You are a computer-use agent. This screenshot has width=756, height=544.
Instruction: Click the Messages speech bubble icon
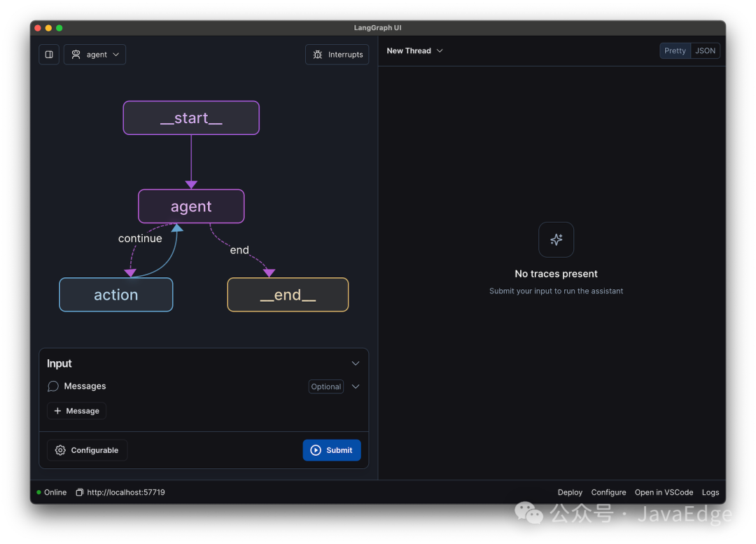click(x=53, y=386)
